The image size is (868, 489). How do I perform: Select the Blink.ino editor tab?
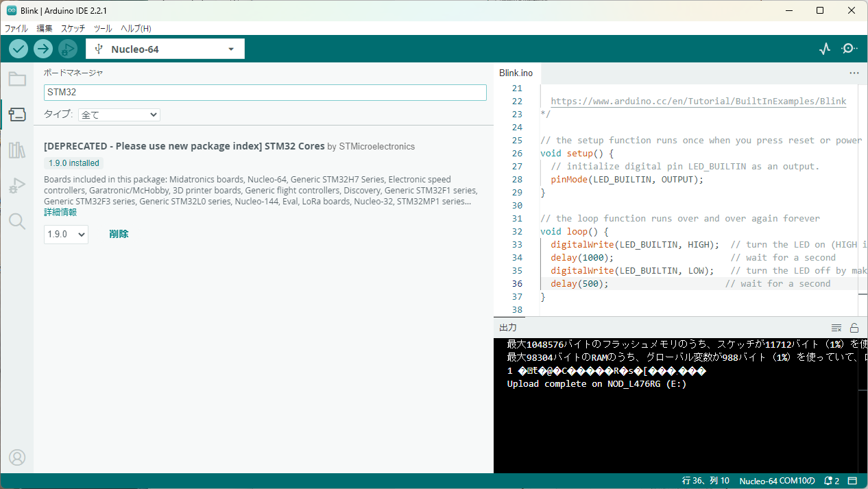(516, 73)
